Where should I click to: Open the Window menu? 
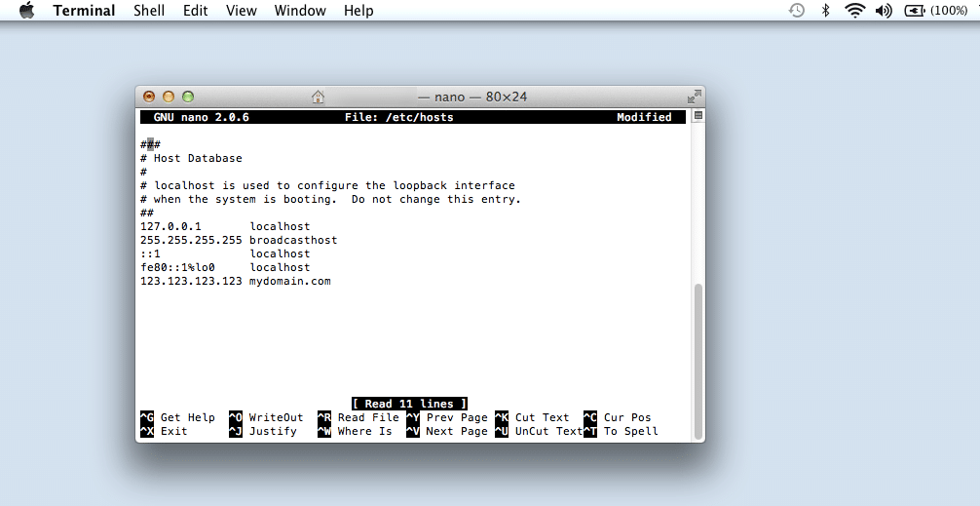click(300, 11)
